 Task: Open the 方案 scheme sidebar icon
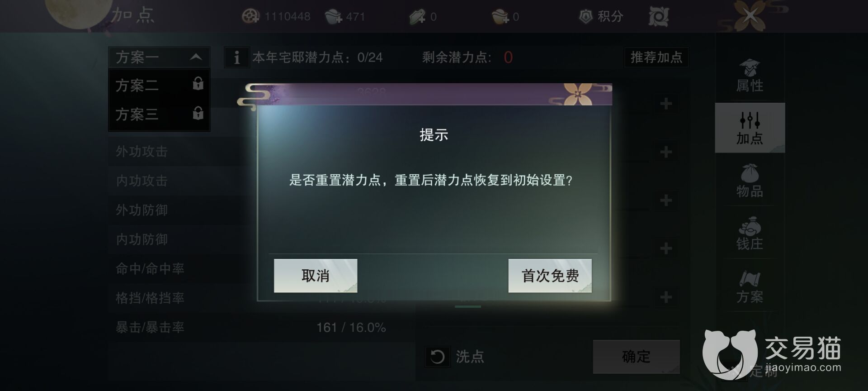pos(750,286)
